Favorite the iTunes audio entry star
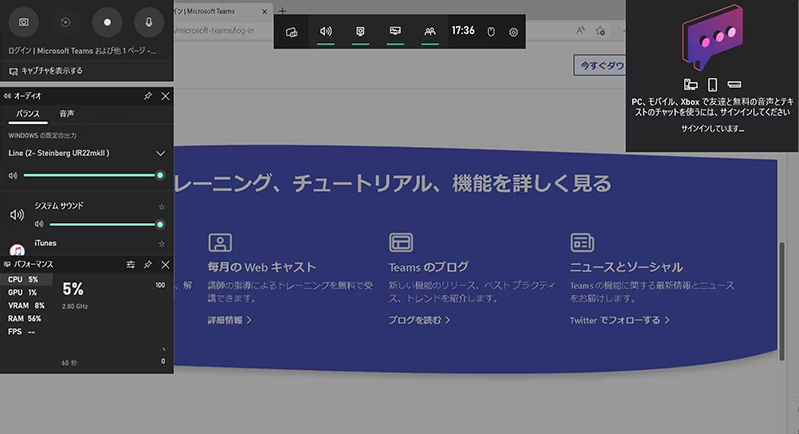This screenshot has width=799, height=434. 161,243
